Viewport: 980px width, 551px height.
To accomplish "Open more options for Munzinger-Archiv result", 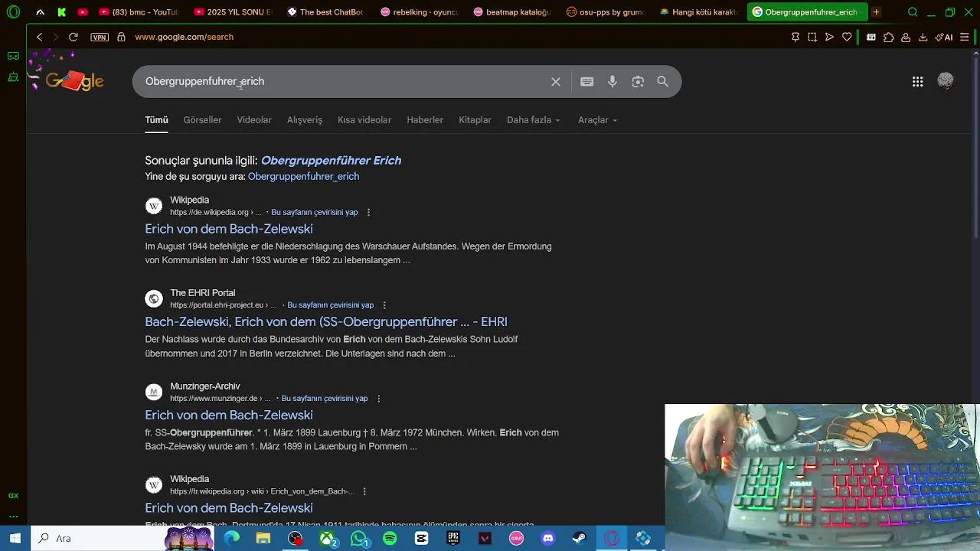I will pos(378,399).
